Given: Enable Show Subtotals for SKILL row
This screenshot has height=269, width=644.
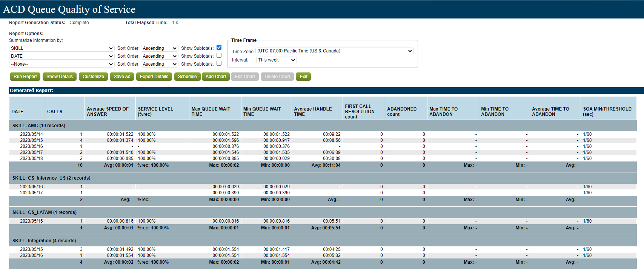Looking at the screenshot, I should tap(219, 48).
